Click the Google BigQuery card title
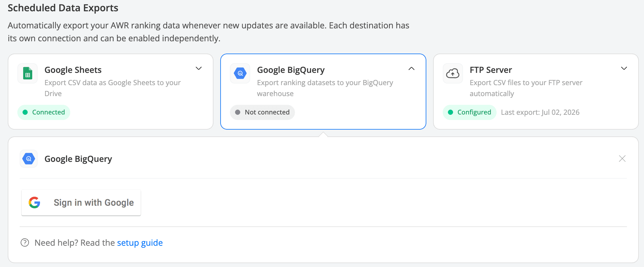This screenshot has width=644, height=267. (x=291, y=70)
